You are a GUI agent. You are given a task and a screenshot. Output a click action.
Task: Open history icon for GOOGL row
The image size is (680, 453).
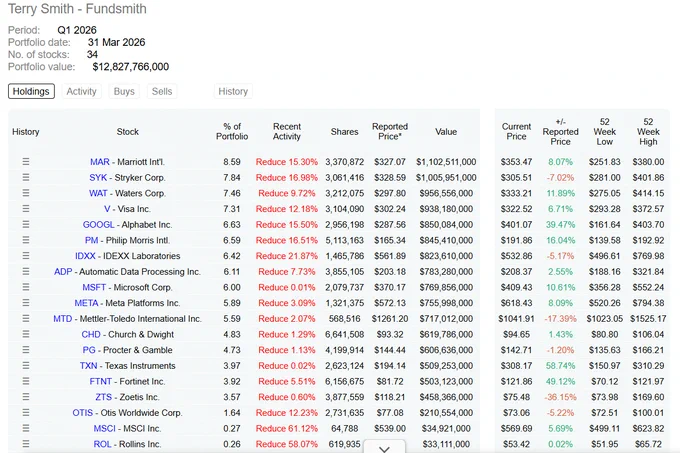coord(26,225)
